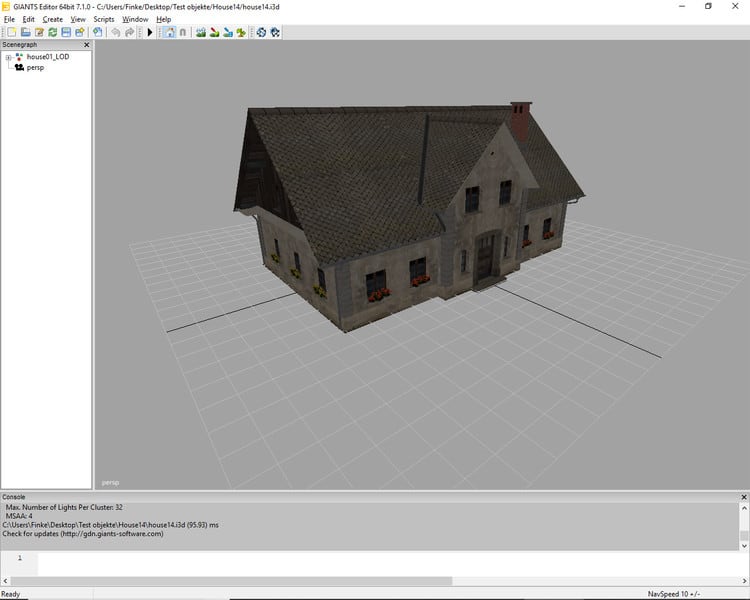The width and height of the screenshot is (750, 600).
Task: Close the Scenegraph panel
Action: (x=86, y=45)
